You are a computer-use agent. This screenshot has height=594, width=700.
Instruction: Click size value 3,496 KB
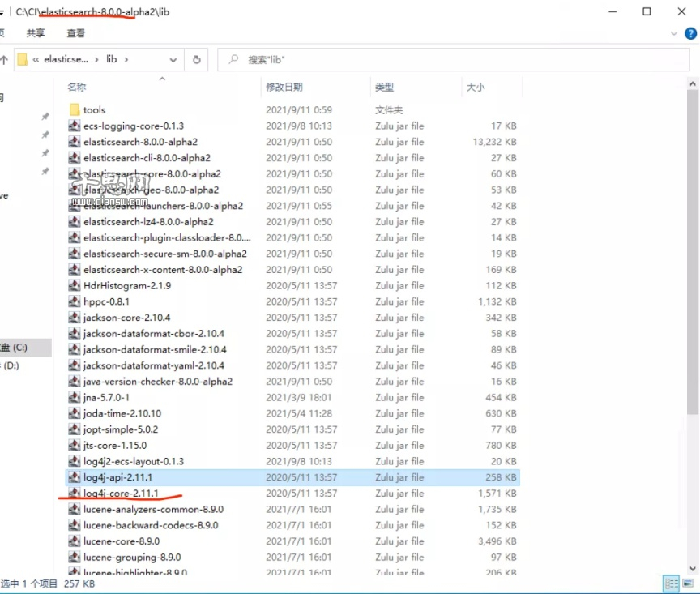pos(497,541)
